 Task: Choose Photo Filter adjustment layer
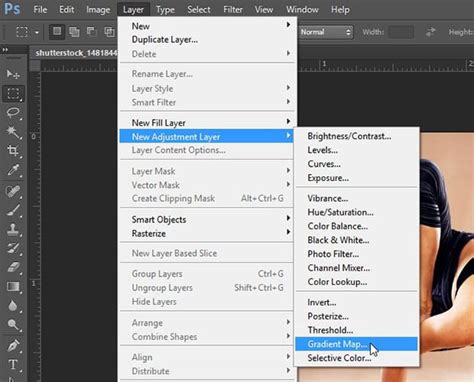(x=356, y=254)
